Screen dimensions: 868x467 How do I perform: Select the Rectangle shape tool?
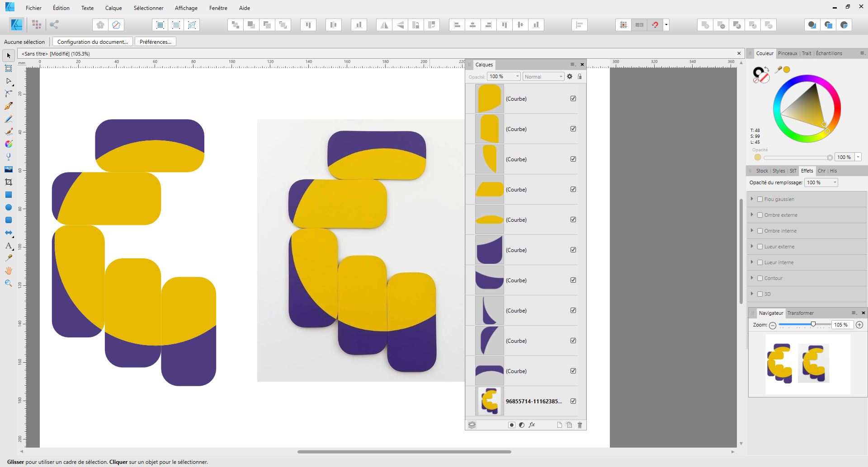pyautogui.click(x=9, y=195)
